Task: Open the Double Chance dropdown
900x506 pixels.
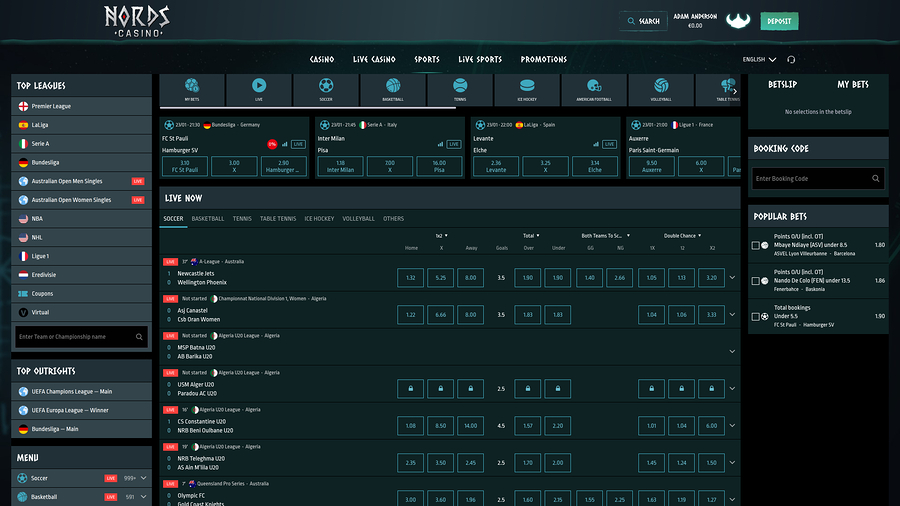Action: tap(682, 236)
